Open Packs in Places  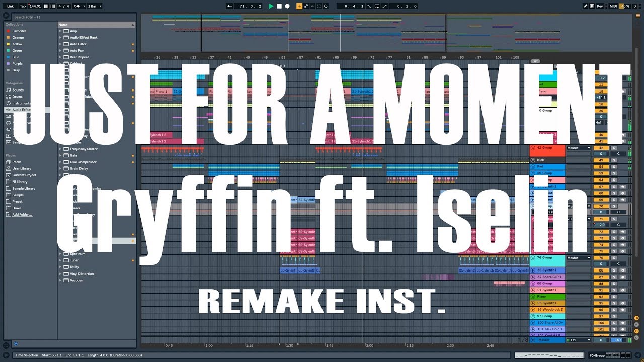(x=17, y=162)
